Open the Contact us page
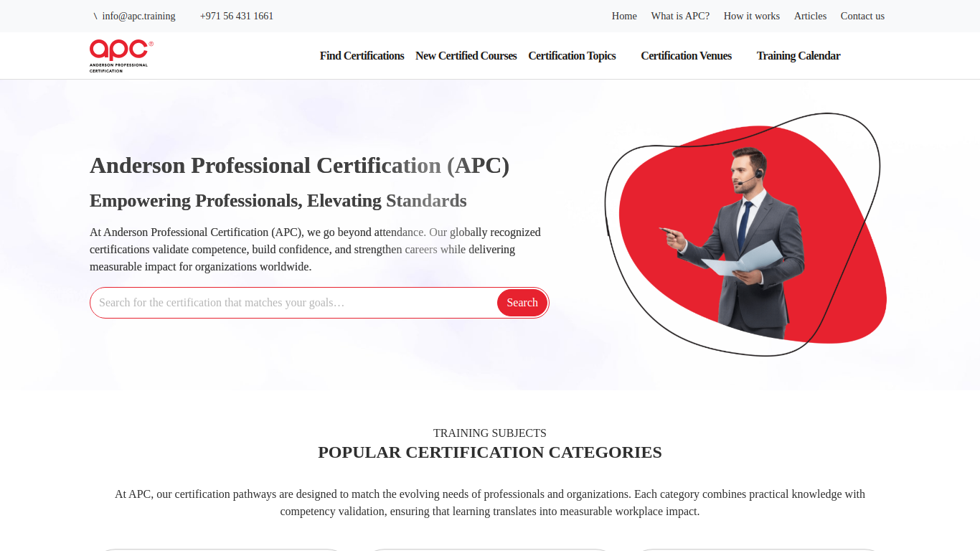Viewport: 980px width, 551px height. pyautogui.click(x=862, y=16)
